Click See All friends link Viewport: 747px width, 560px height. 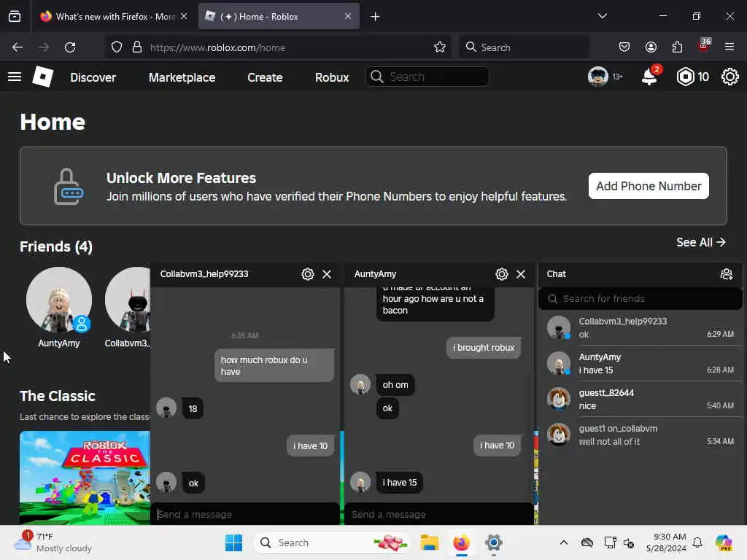(x=701, y=242)
